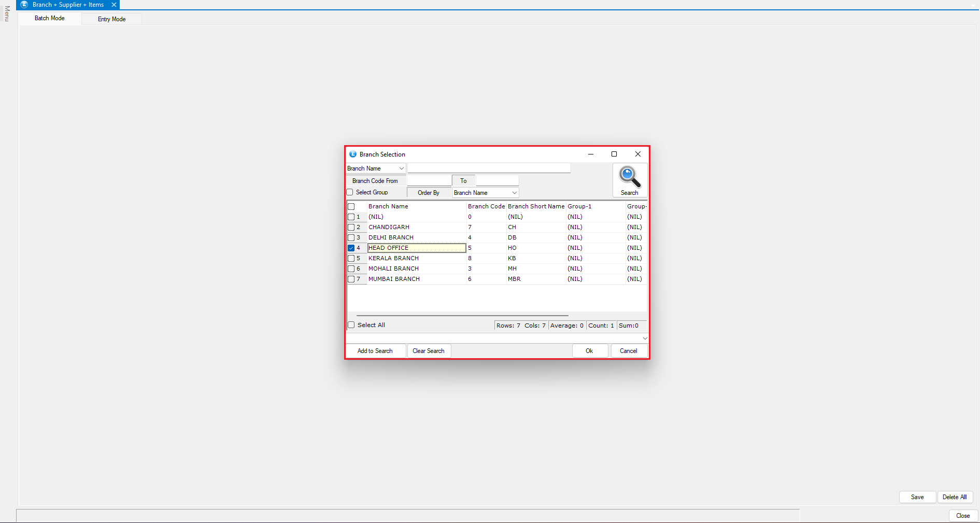Click the Branch Selection dialog logo icon
The height and width of the screenshot is (523, 980).
click(353, 154)
